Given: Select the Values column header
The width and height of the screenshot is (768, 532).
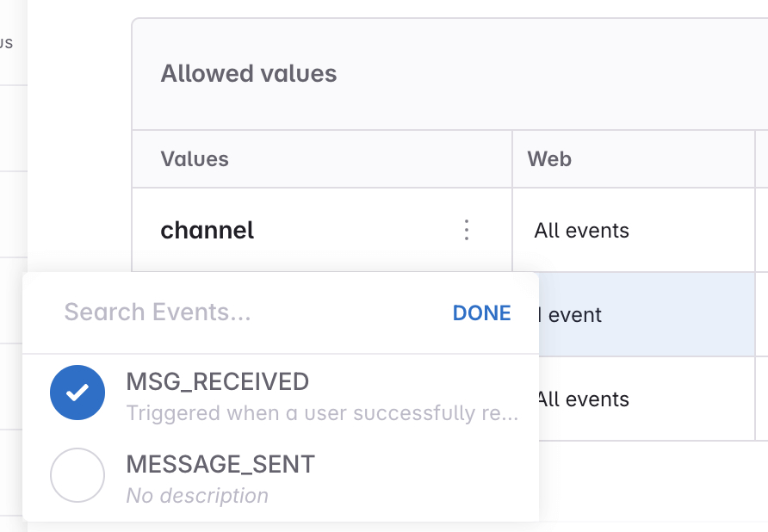Looking at the screenshot, I should click(195, 158).
